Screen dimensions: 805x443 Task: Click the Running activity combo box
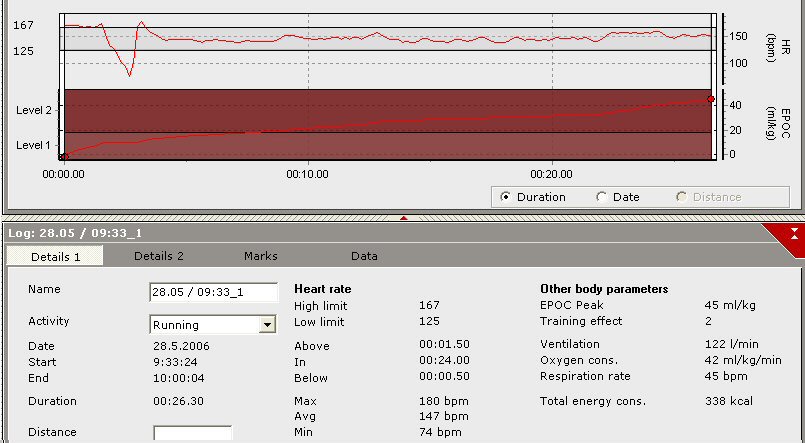pyautogui.click(x=203, y=325)
